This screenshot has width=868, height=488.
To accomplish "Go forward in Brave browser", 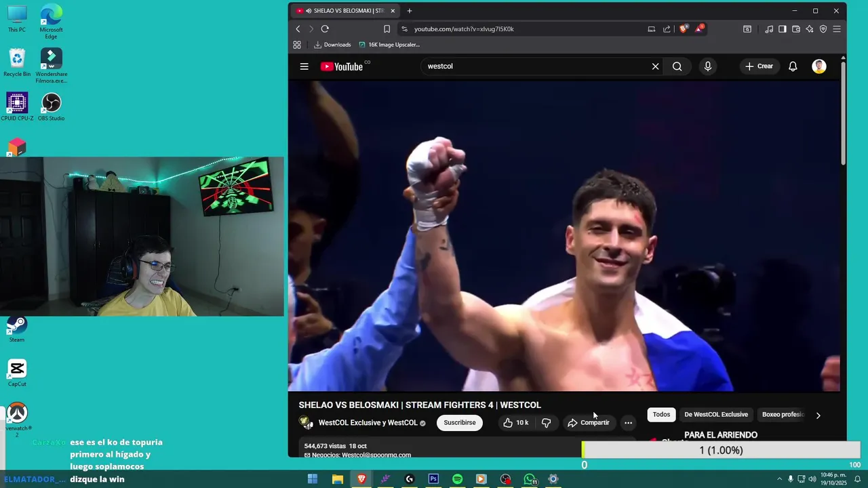I will (311, 29).
